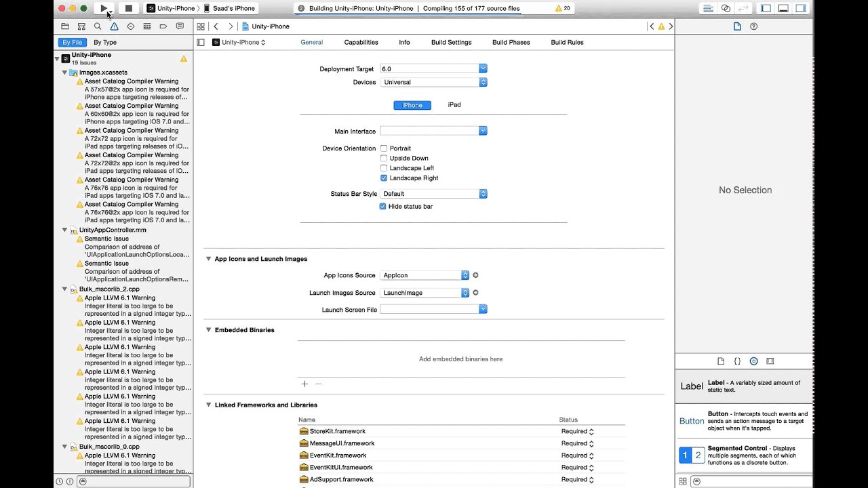Image resolution: width=868 pixels, height=488 pixels.
Task: Select the By File grouping
Action: click(72, 42)
